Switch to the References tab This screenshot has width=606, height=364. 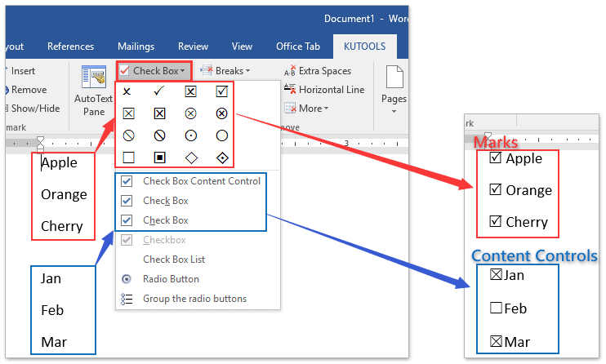(x=70, y=47)
